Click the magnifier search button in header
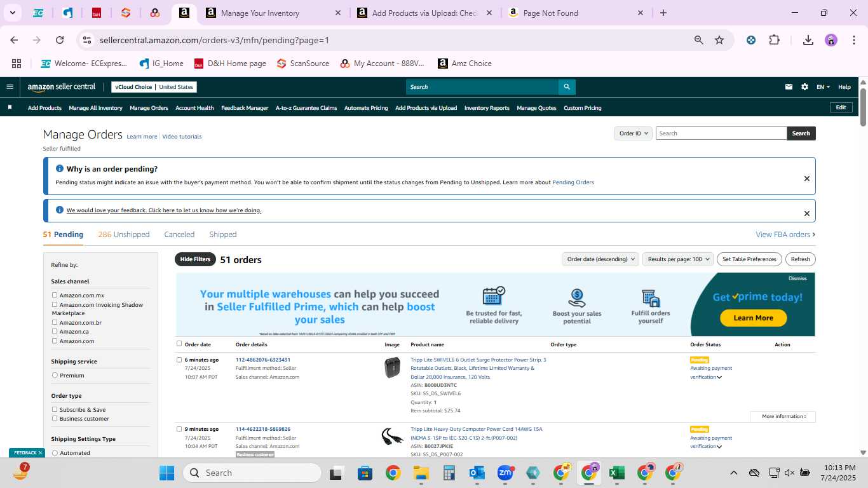 pyautogui.click(x=567, y=87)
